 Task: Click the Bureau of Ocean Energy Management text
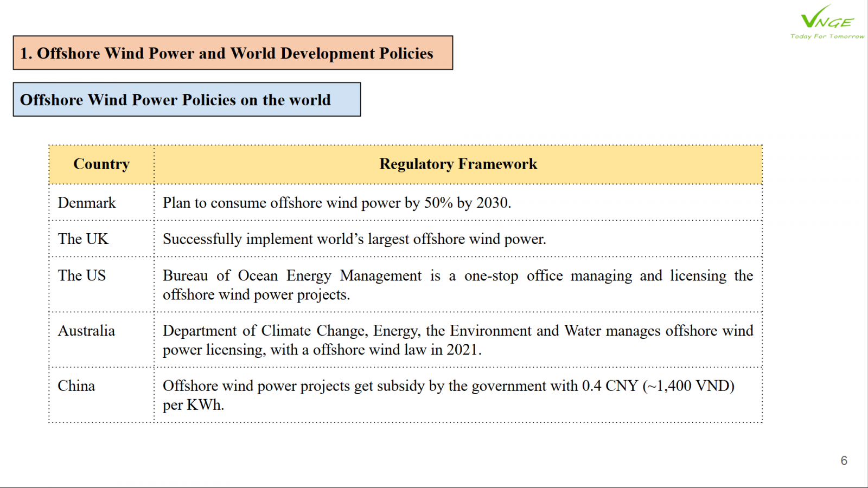point(458,285)
